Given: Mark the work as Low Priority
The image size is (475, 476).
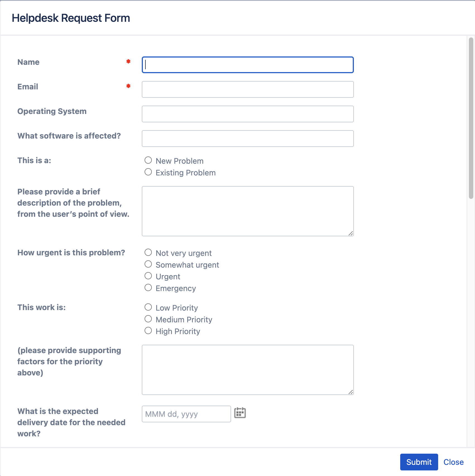Looking at the screenshot, I should (x=148, y=307).
